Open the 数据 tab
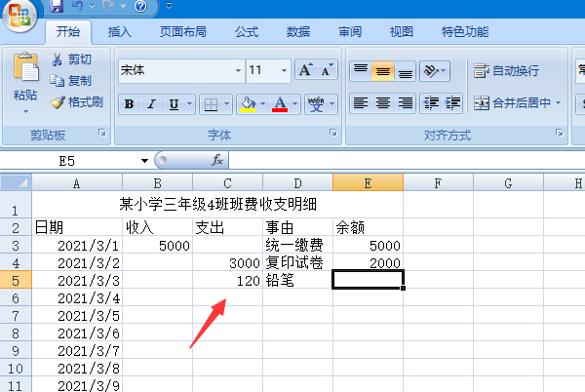Screen dimensions: 585x392 pyautogui.click(x=298, y=32)
